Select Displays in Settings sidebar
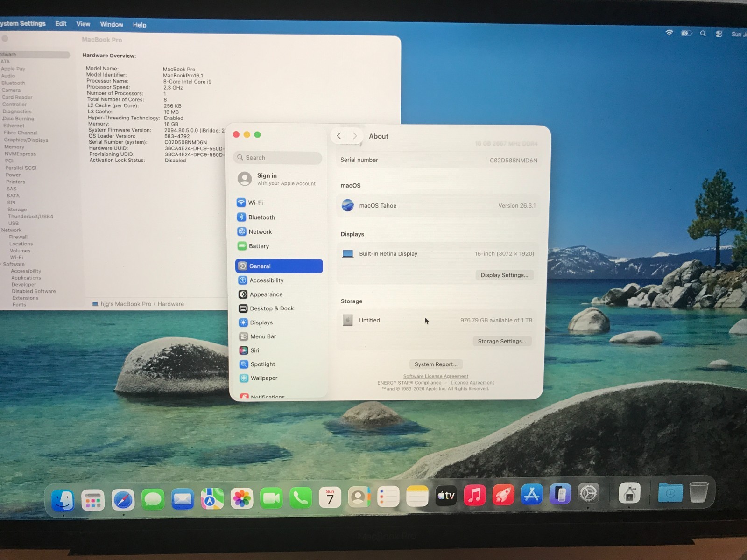747x560 pixels. (x=279, y=322)
